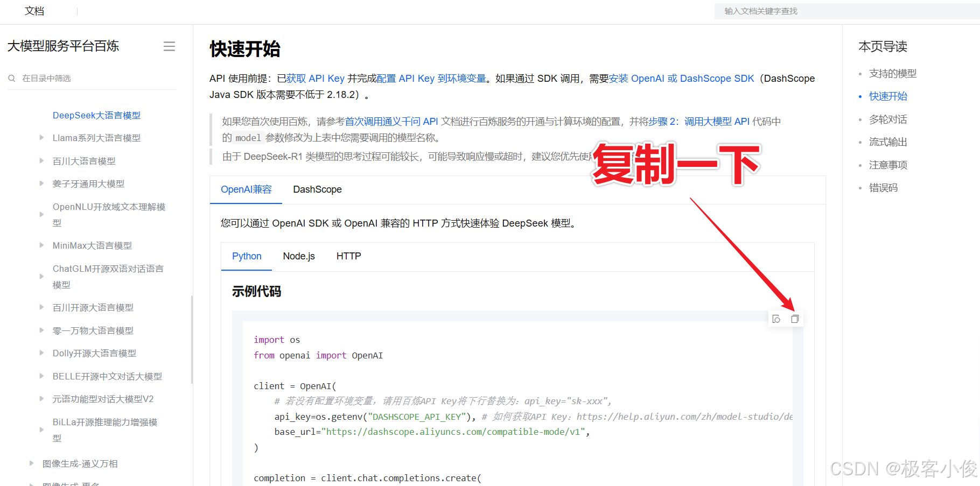980x486 pixels.
Task: Open 元语功能型对话大模型V2 entry
Action: (103, 399)
